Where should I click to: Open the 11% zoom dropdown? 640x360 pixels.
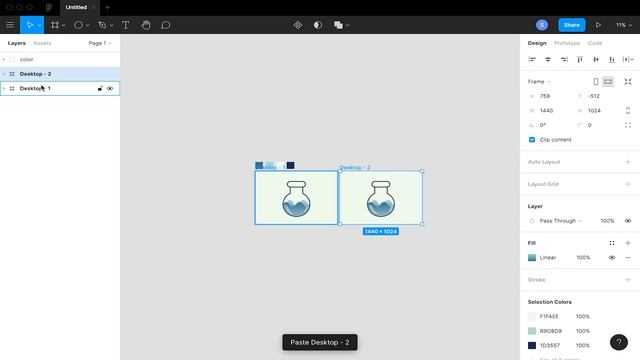(x=624, y=25)
